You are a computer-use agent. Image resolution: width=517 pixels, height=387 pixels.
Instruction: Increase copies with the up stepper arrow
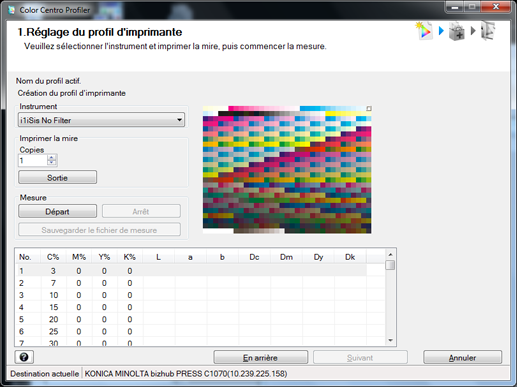[x=52, y=157]
